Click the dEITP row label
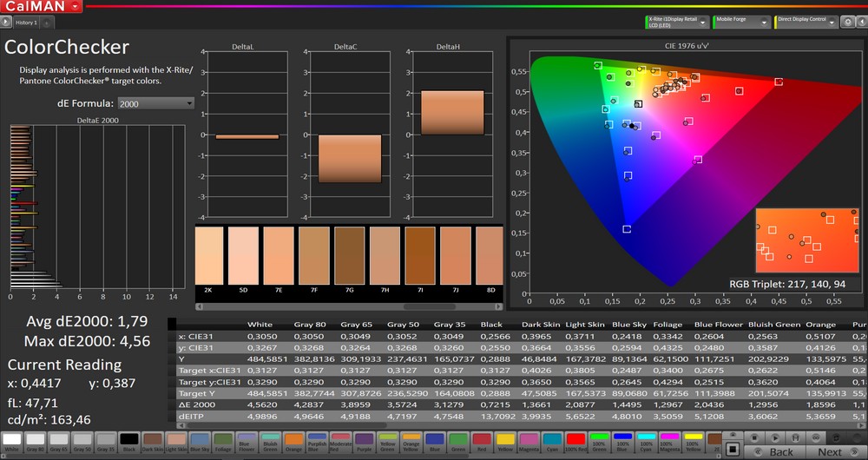Screen dimensions: 868x460 (x=190, y=417)
